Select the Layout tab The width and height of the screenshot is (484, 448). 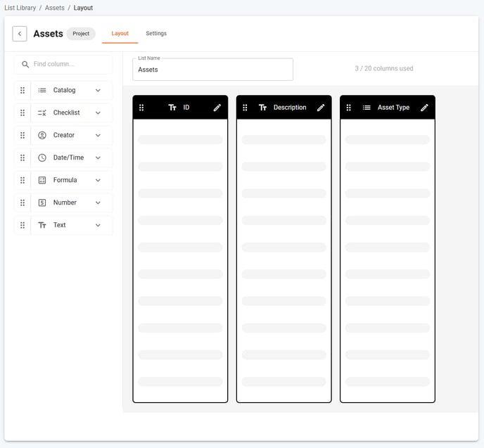(120, 33)
